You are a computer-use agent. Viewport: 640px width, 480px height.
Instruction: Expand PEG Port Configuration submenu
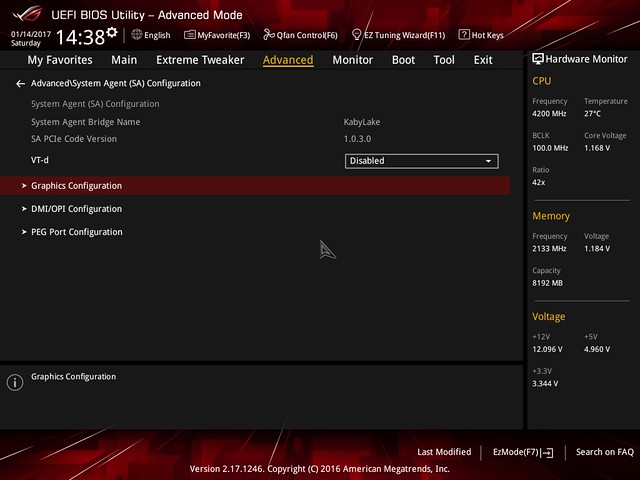pyautogui.click(x=76, y=232)
